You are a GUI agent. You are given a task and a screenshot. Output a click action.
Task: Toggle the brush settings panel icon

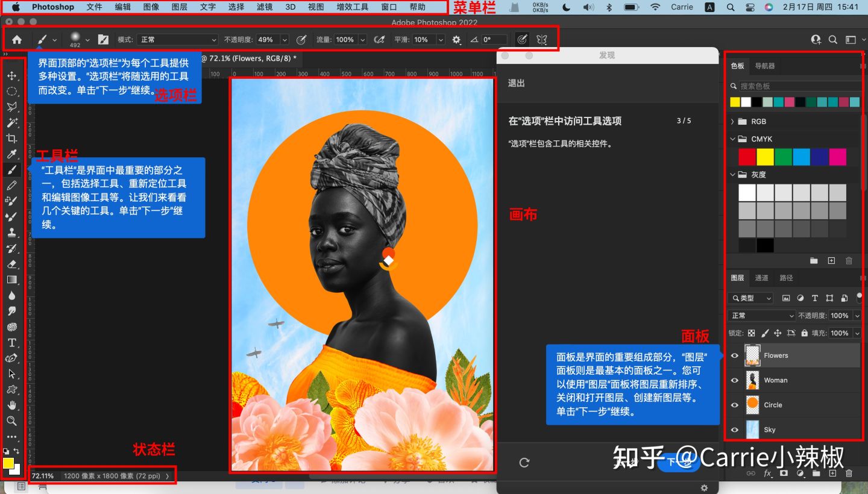tap(103, 40)
